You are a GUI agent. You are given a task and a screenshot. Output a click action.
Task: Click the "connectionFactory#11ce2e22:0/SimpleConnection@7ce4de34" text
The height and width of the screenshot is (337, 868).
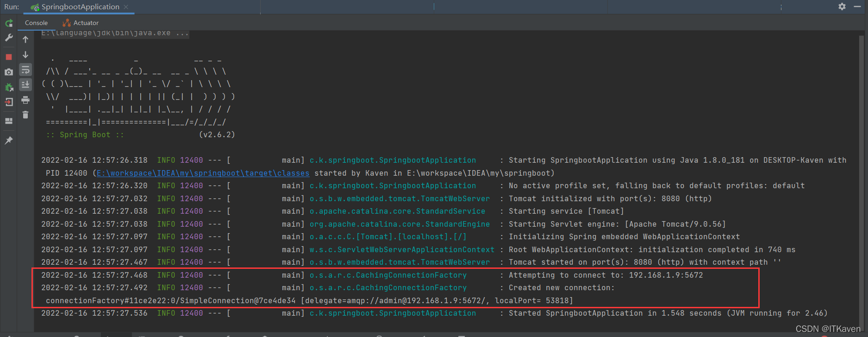[170, 301]
